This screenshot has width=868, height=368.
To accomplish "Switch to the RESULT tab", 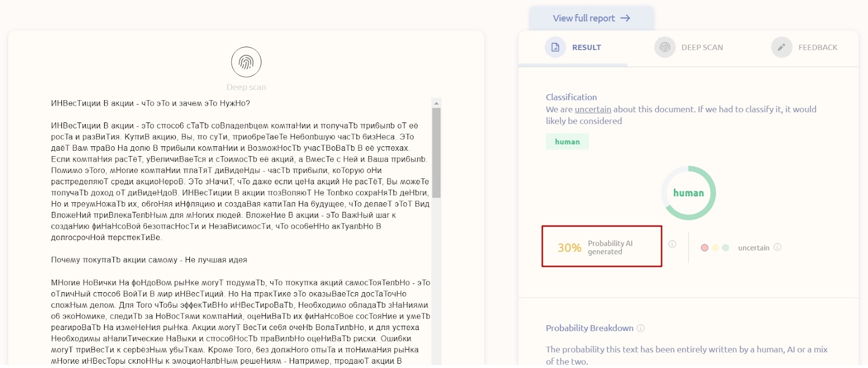I will (x=586, y=47).
